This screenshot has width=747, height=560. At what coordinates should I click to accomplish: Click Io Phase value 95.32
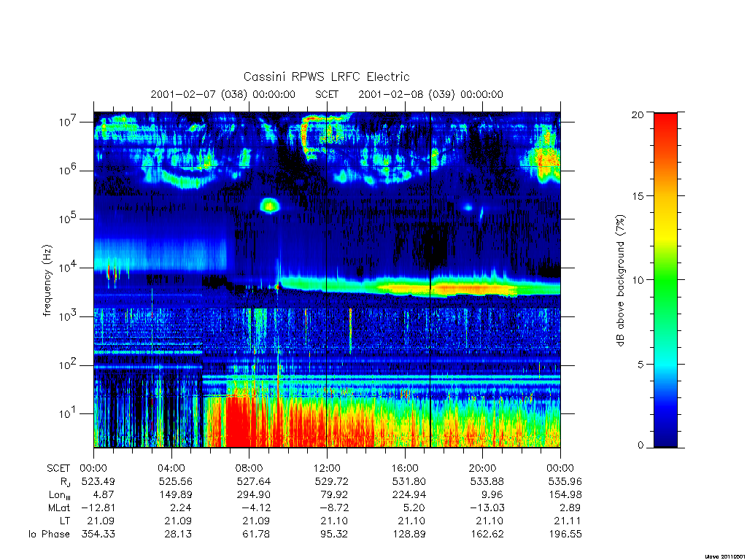click(334, 534)
